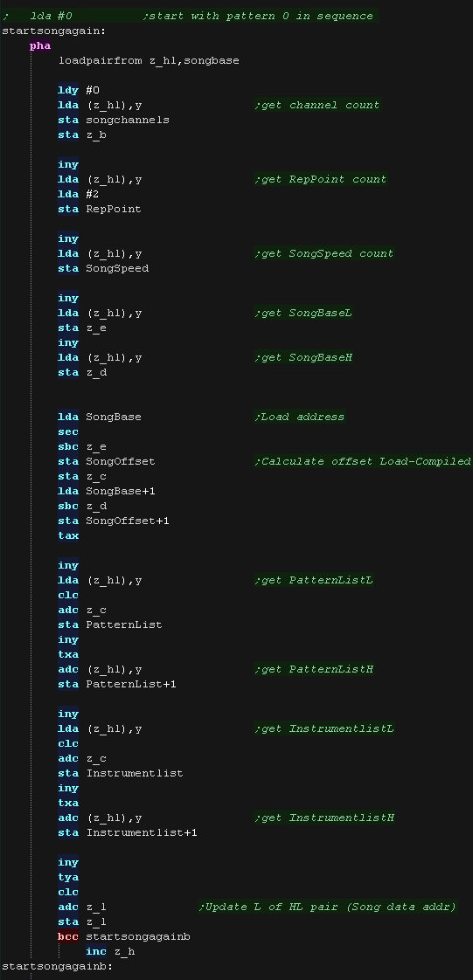The image size is (473, 980).
Task: Click the lda SongBase line
Action: tap(100, 417)
